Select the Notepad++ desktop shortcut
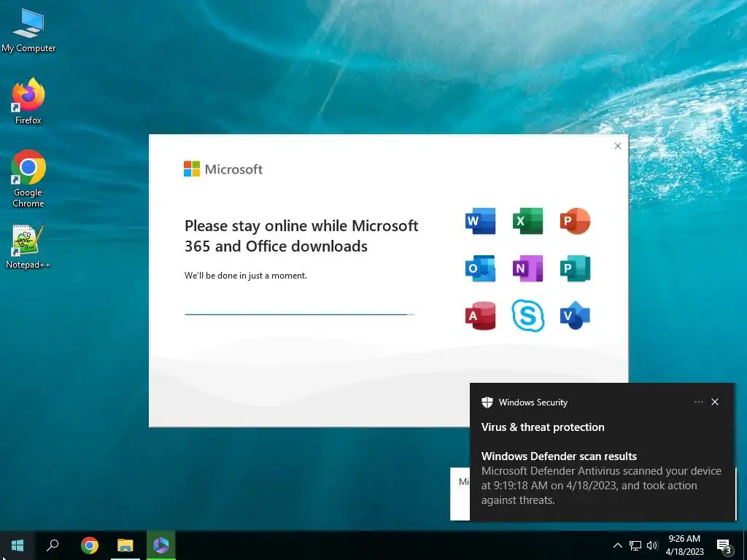 (x=28, y=246)
